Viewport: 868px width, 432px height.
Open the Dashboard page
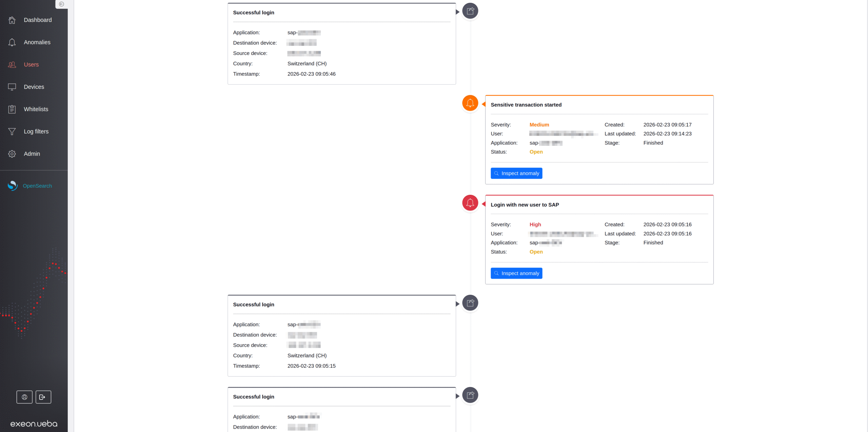pyautogui.click(x=38, y=20)
